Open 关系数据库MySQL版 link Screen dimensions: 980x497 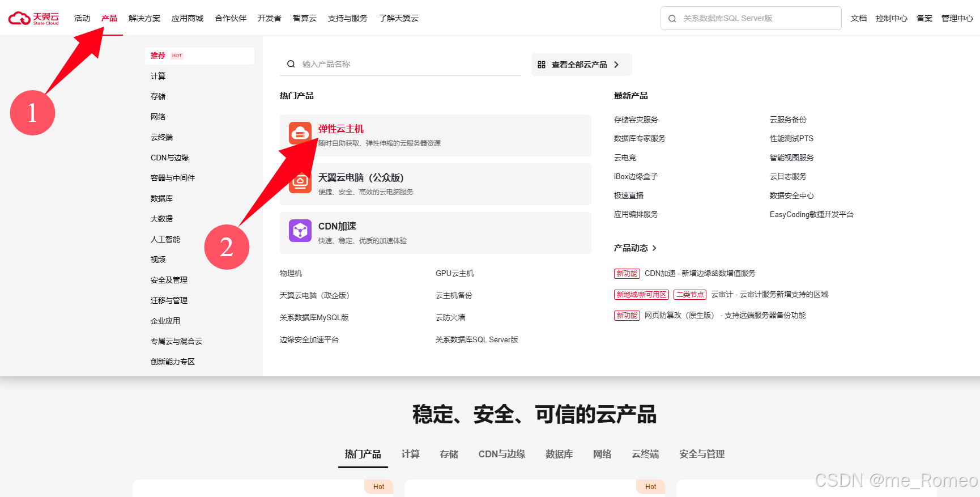[314, 317]
